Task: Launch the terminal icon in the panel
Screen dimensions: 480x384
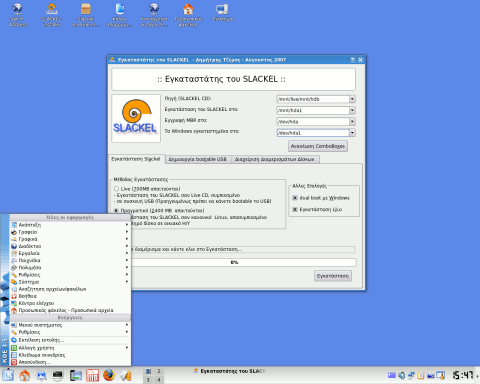Action: click(58, 375)
